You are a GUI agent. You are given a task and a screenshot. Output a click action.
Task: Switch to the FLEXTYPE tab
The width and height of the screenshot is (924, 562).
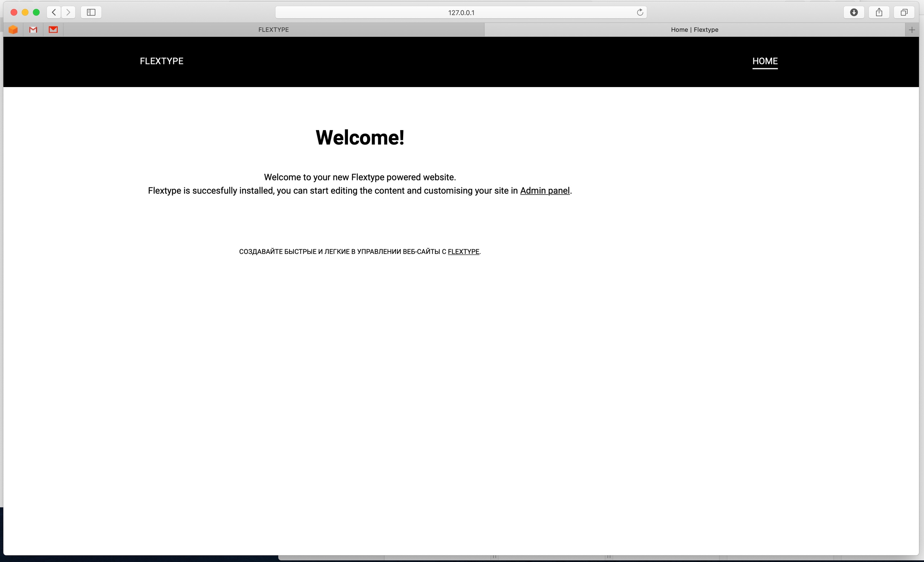pos(273,30)
